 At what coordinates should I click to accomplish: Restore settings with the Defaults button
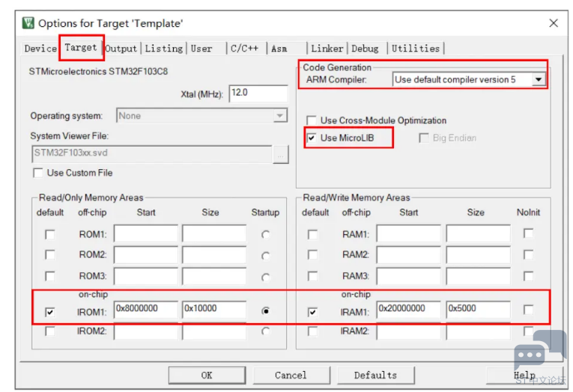click(x=376, y=376)
